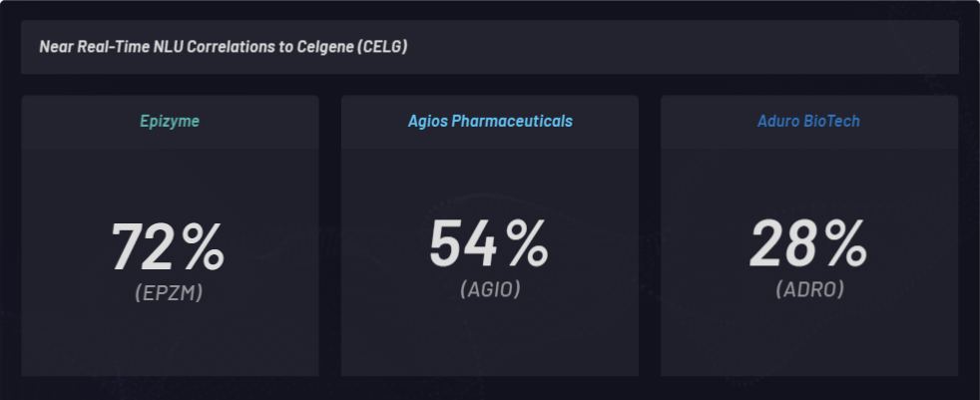Click the word Near in the heading
This screenshot has width=980, height=400.
[56, 47]
